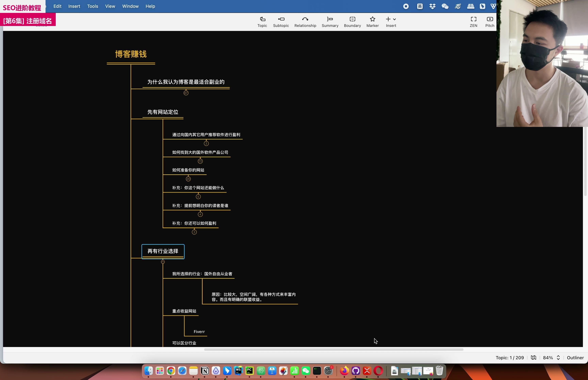Expand the badge under 补充：你还可以如何盈利
The height and width of the screenshot is (380, 588).
click(194, 232)
